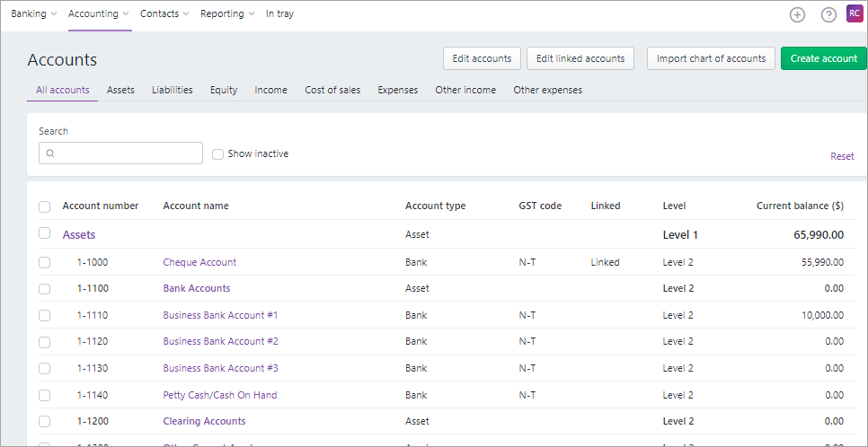Check the box for account 1-1110
Screen dimensions: 868x447
pos(44,316)
